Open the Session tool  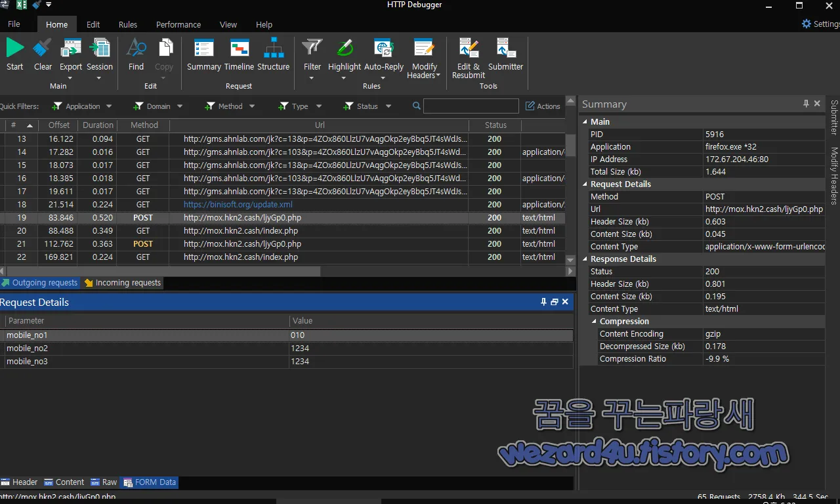(100, 48)
